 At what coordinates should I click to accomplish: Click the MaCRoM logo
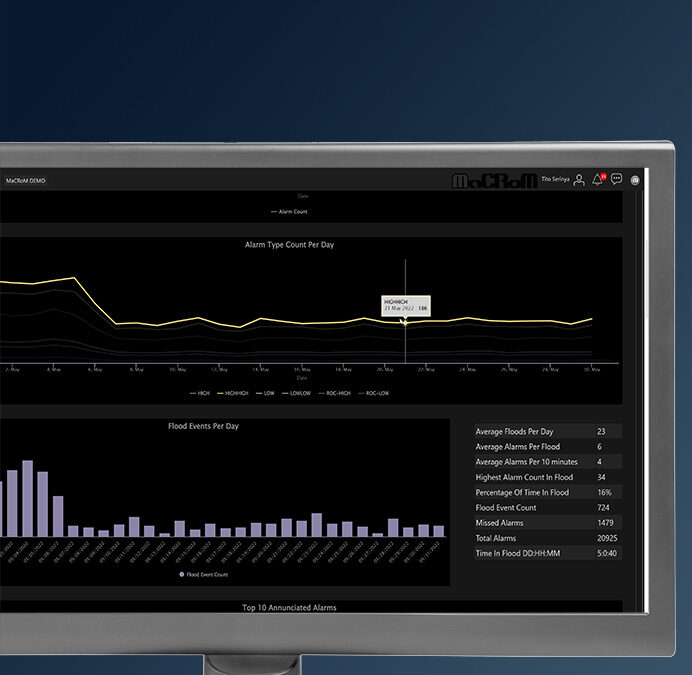(494, 181)
